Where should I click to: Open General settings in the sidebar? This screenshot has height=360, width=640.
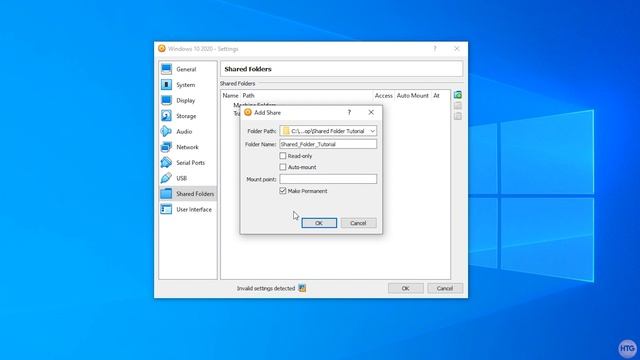tap(187, 69)
